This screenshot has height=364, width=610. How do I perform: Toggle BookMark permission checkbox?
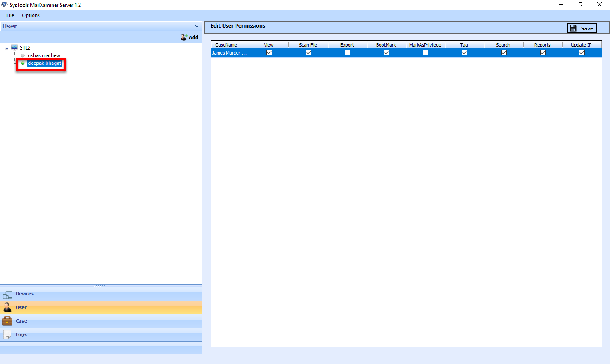[386, 53]
